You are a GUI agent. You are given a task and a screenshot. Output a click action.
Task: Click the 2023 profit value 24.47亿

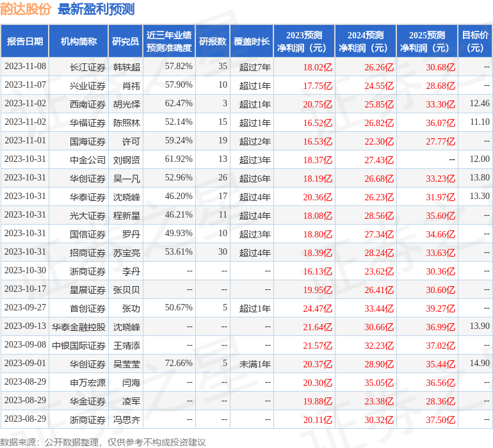coord(318,308)
